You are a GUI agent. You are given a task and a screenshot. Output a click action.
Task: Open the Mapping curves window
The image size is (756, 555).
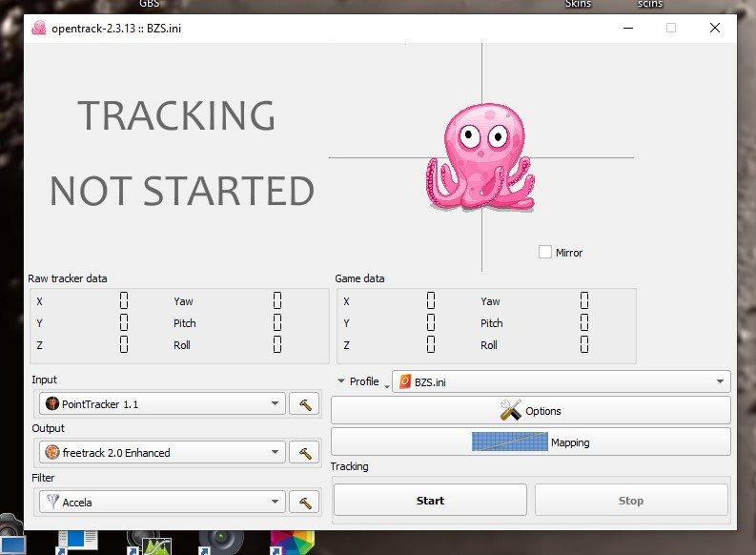click(531, 442)
